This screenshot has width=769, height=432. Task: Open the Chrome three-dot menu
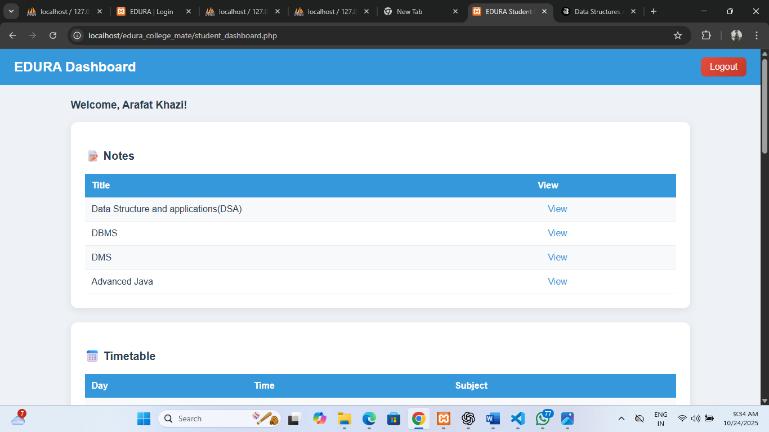point(757,35)
